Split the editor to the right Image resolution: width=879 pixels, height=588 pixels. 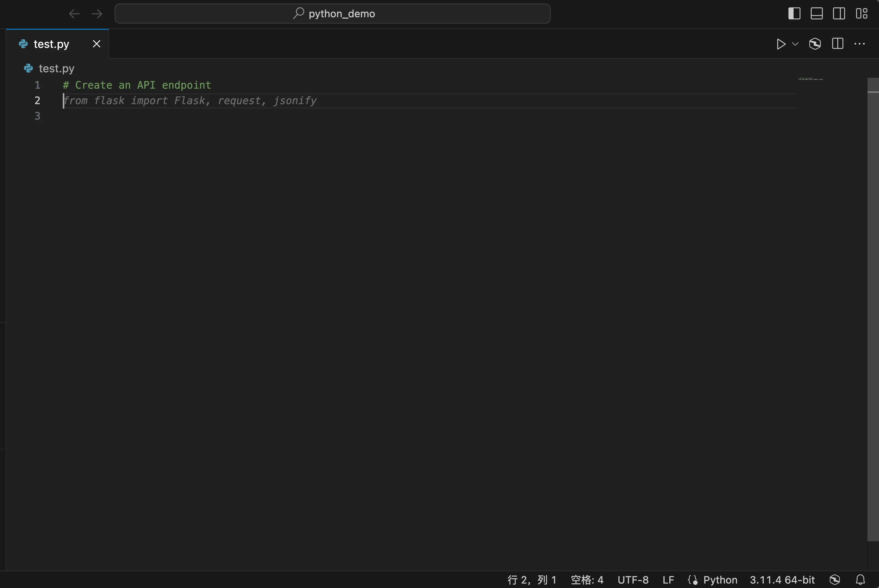[837, 44]
